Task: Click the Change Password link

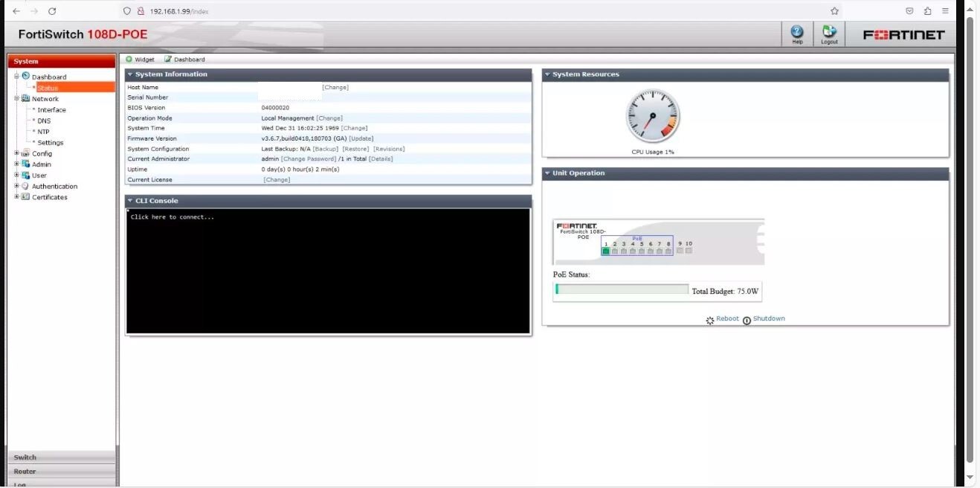Action: tap(309, 158)
